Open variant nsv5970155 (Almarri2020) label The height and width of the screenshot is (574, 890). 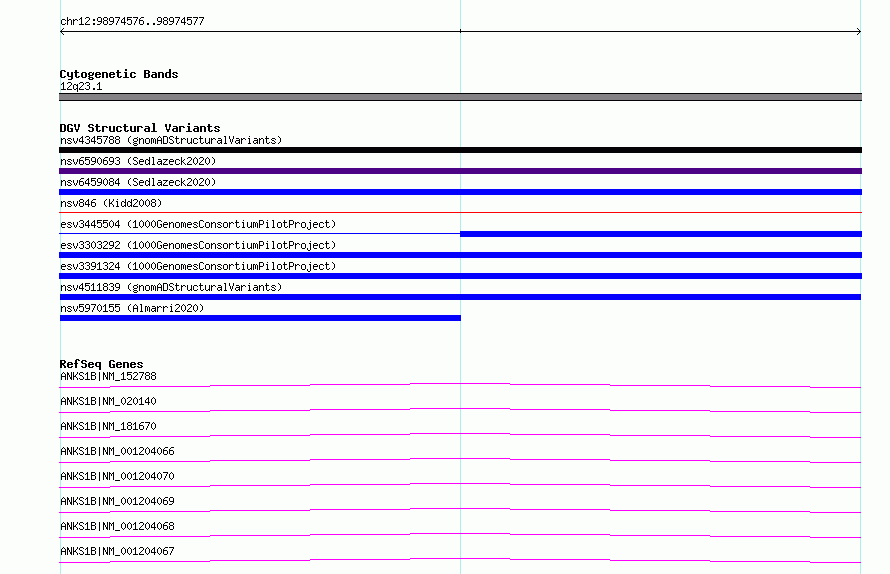[132, 308]
